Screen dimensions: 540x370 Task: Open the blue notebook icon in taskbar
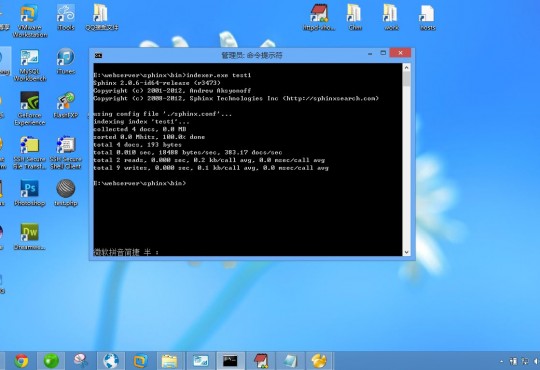[290, 361]
